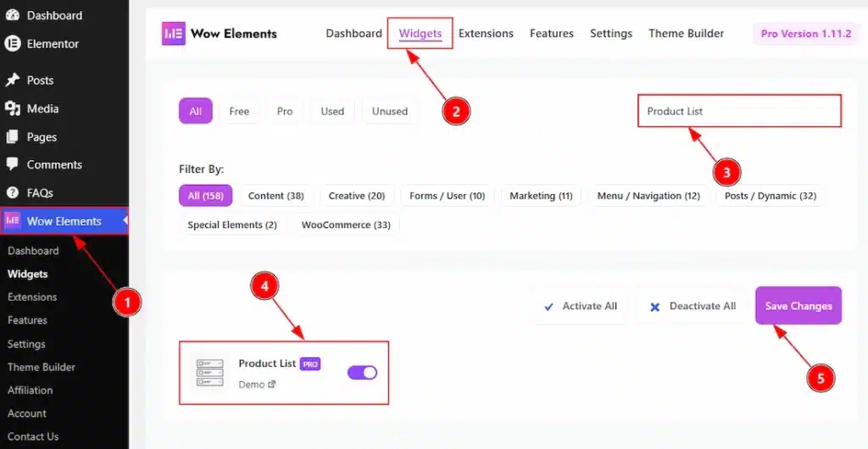
Task: Click the Posts pin icon
Action: pyautogui.click(x=12, y=80)
